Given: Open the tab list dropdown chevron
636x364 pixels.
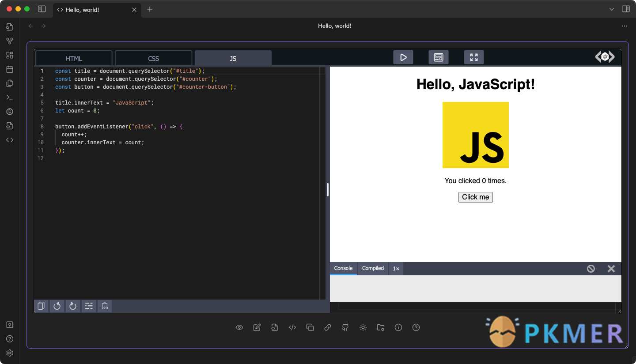Looking at the screenshot, I should click(612, 9).
